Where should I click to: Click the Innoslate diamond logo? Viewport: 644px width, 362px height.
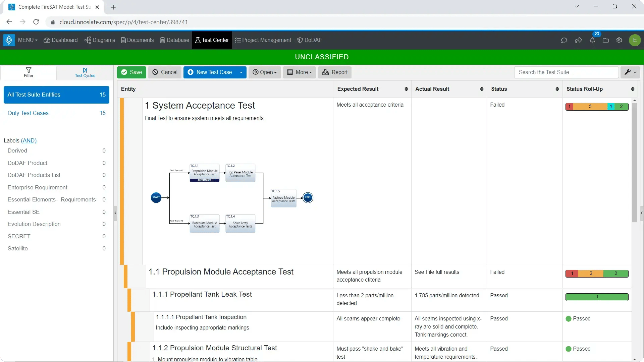[9, 40]
